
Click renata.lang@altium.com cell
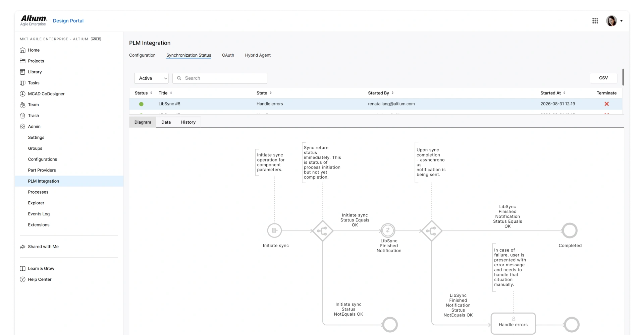(x=391, y=104)
